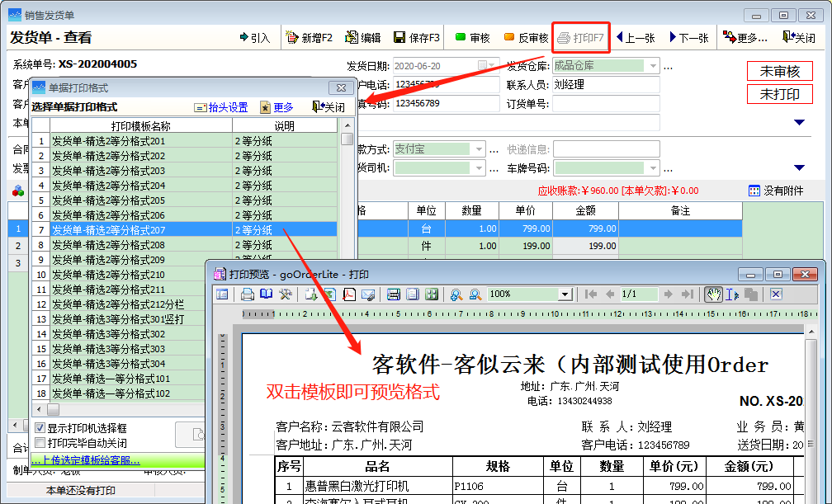Viewport: 832px width, 504px height.
Task: Open the 100% zoom dropdown
Action: pos(565,294)
